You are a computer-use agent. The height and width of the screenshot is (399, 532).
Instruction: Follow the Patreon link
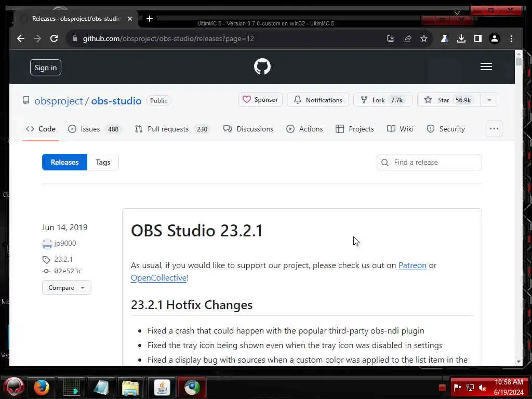pyautogui.click(x=412, y=265)
